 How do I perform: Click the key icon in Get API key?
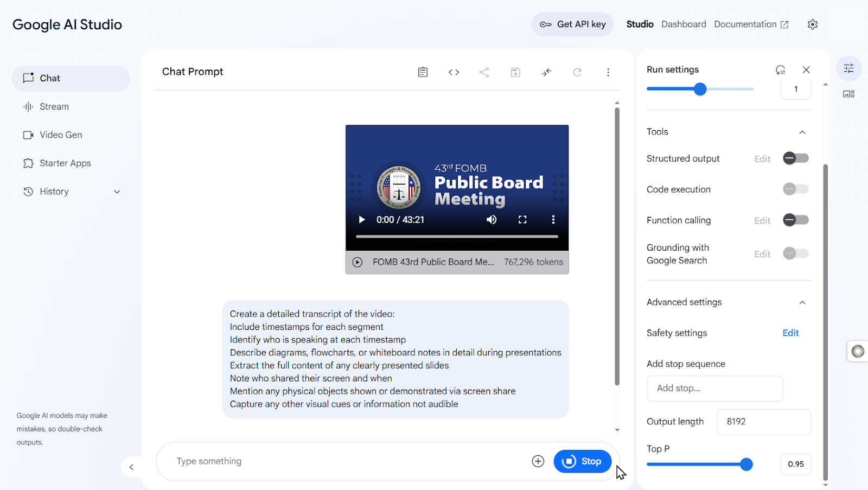[x=546, y=24]
